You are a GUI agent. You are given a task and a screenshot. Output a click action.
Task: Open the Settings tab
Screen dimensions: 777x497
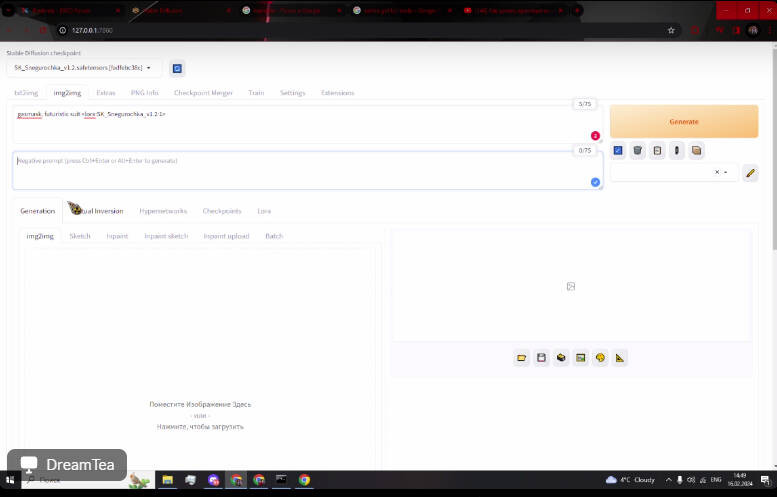tap(292, 93)
